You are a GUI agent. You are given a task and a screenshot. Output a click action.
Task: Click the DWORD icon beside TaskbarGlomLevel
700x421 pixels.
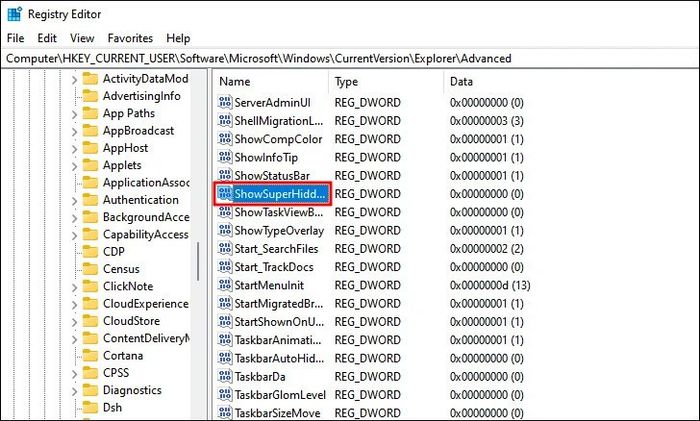pyautogui.click(x=225, y=395)
